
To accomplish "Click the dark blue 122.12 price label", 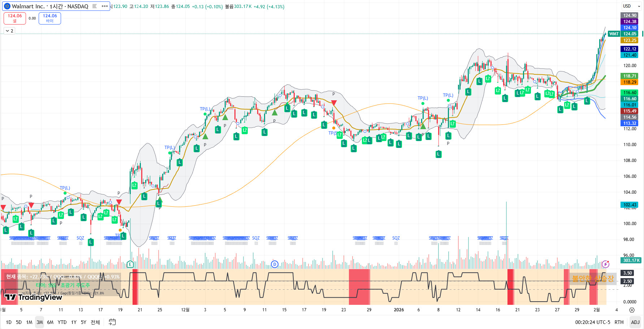I will tap(630, 49).
